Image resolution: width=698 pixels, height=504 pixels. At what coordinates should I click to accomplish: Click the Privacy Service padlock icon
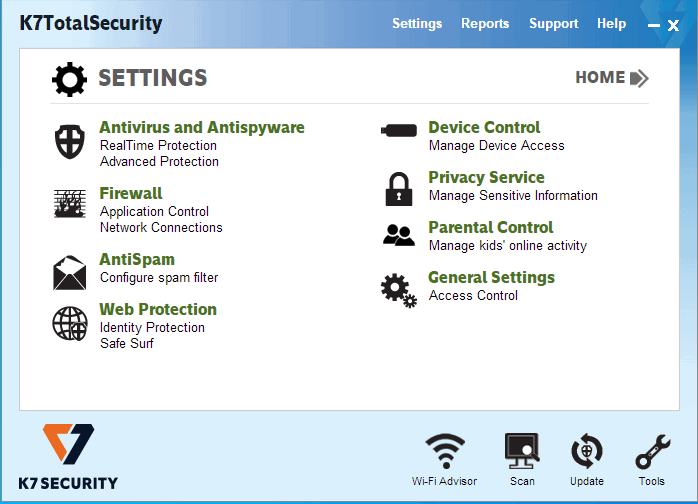coord(399,188)
